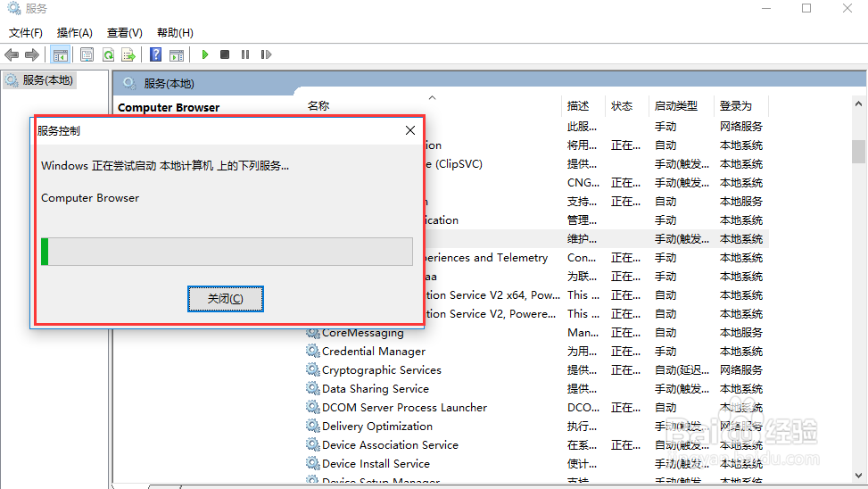868x489 pixels.
Task: Toggle the show/hide console tree icon
Action: tap(60, 54)
